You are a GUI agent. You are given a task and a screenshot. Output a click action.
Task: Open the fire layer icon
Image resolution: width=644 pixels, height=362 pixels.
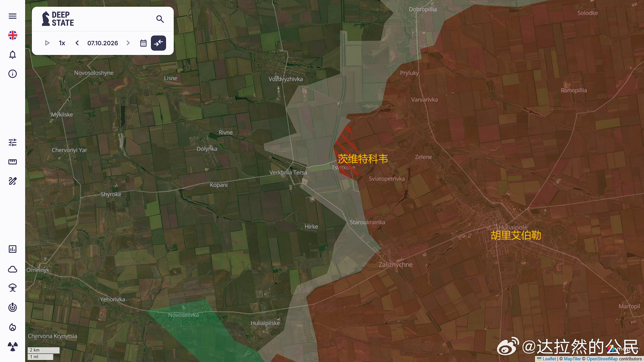12,327
